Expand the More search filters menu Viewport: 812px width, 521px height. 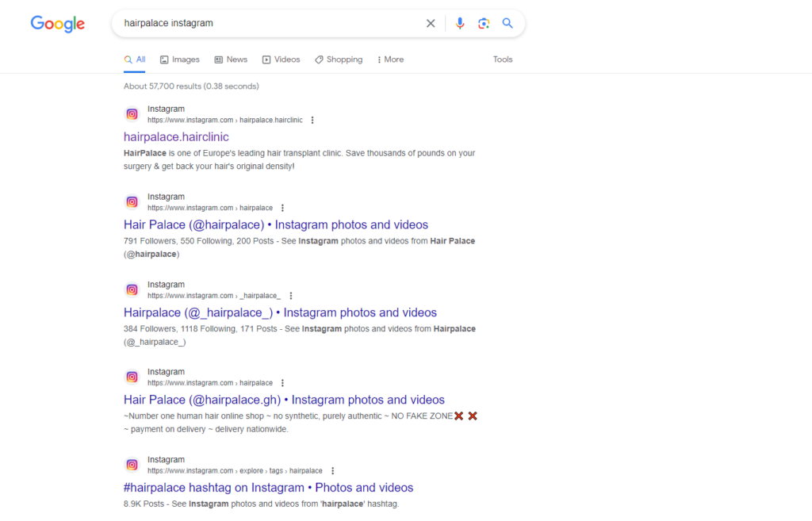click(x=390, y=59)
